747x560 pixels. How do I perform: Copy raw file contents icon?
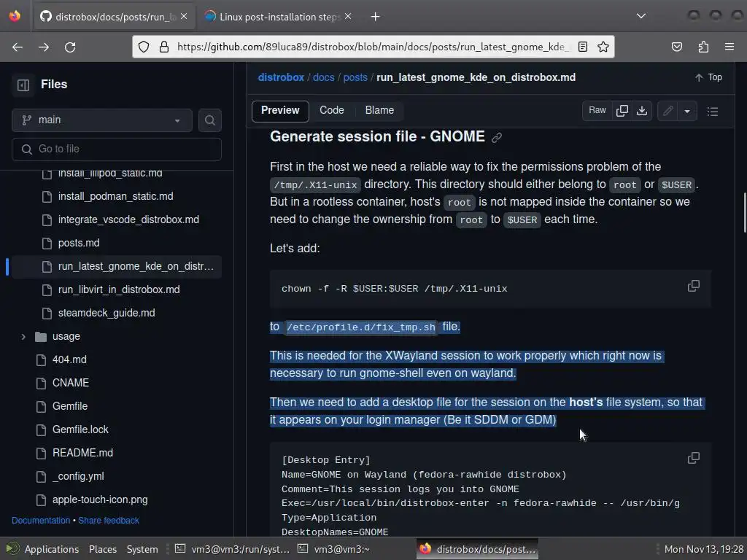tap(622, 111)
